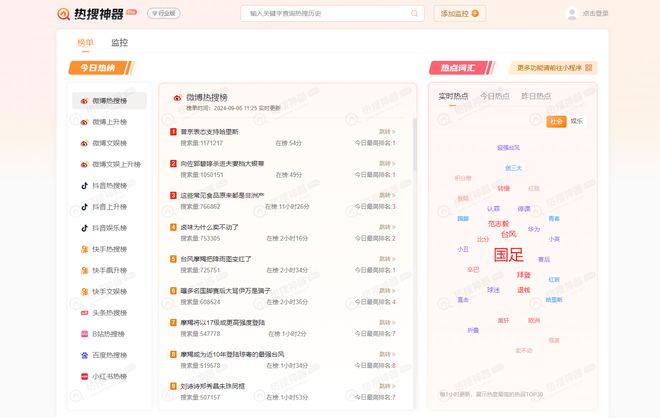Viewport: 660px width, 418px height.
Task: Select the 今日热点 tab
Action: [495, 96]
